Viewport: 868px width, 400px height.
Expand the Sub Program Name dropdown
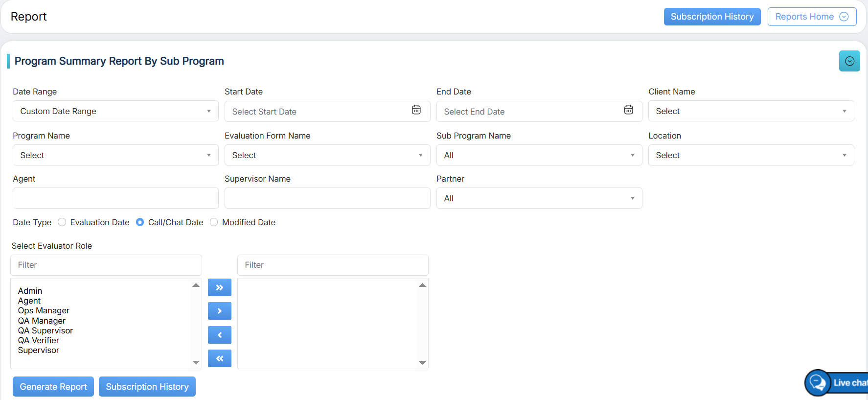tap(539, 155)
